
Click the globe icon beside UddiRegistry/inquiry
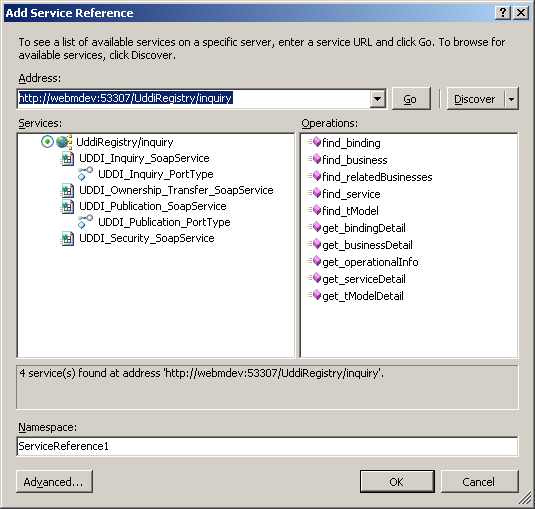click(64, 142)
